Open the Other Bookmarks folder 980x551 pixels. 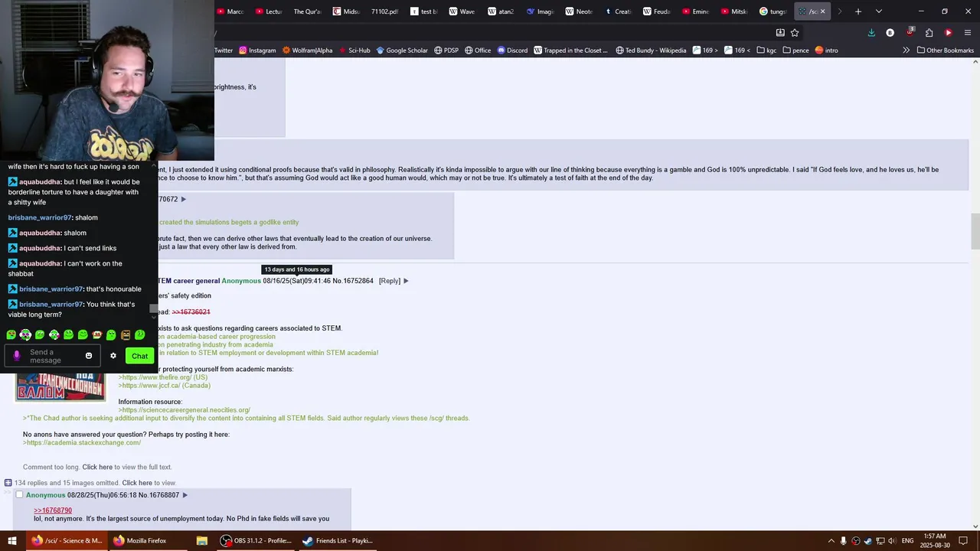pyautogui.click(x=945, y=51)
